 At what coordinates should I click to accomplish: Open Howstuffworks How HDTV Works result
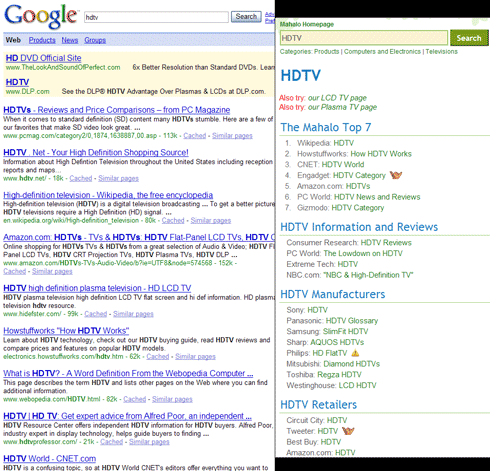(x=66, y=331)
